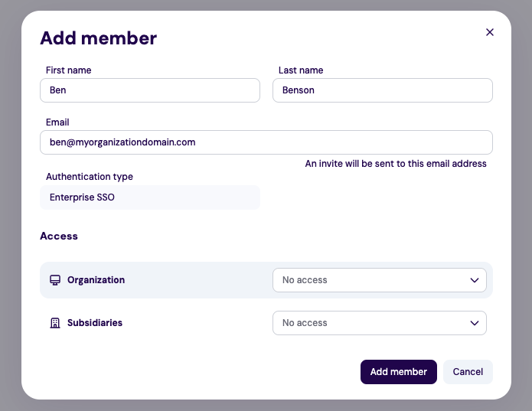Click the Last name label
This screenshot has height=411, width=532.
[x=301, y=70]
